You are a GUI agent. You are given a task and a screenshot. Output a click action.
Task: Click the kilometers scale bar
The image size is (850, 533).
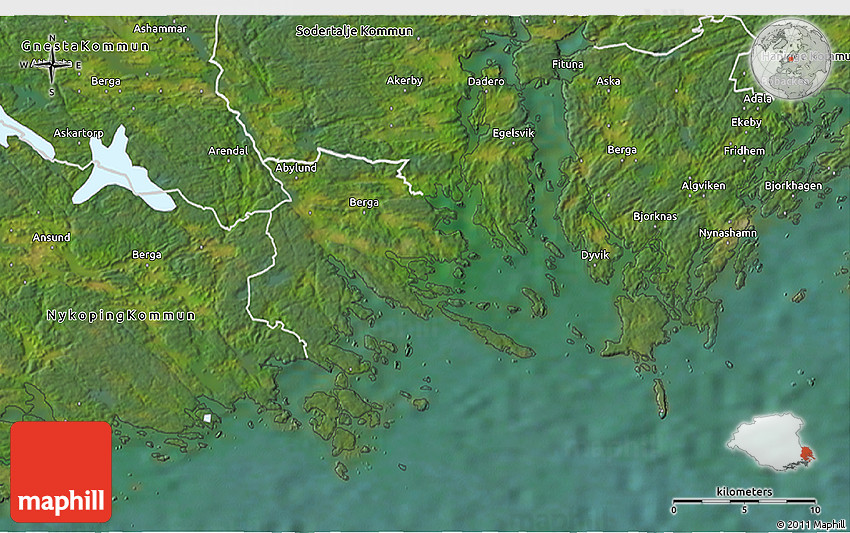pos(744,500)
